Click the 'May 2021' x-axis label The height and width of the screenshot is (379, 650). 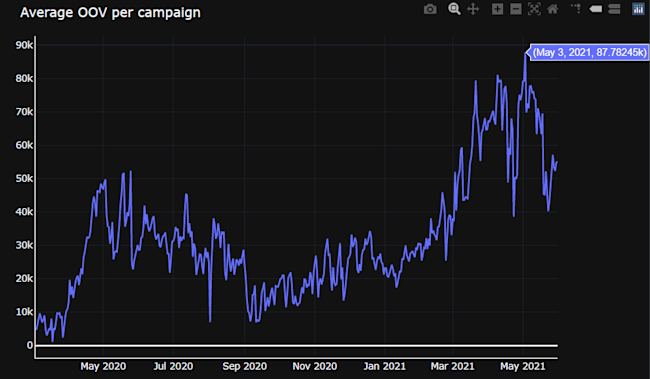523,367
